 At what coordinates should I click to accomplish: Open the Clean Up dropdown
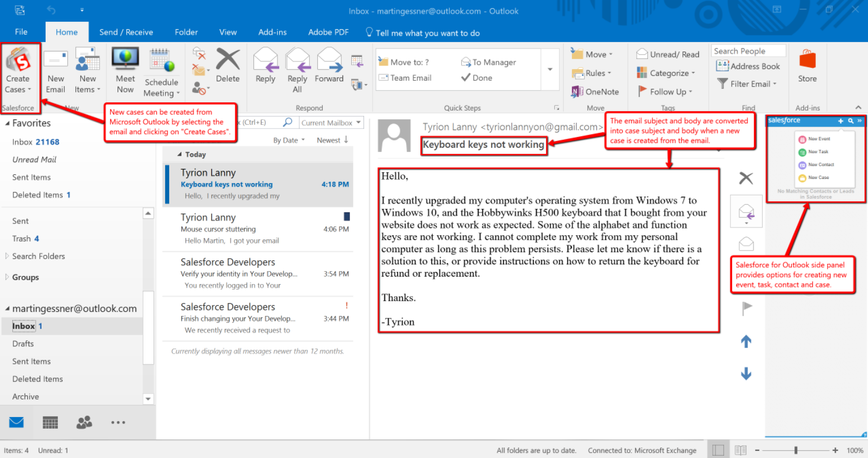click(201, 71)
